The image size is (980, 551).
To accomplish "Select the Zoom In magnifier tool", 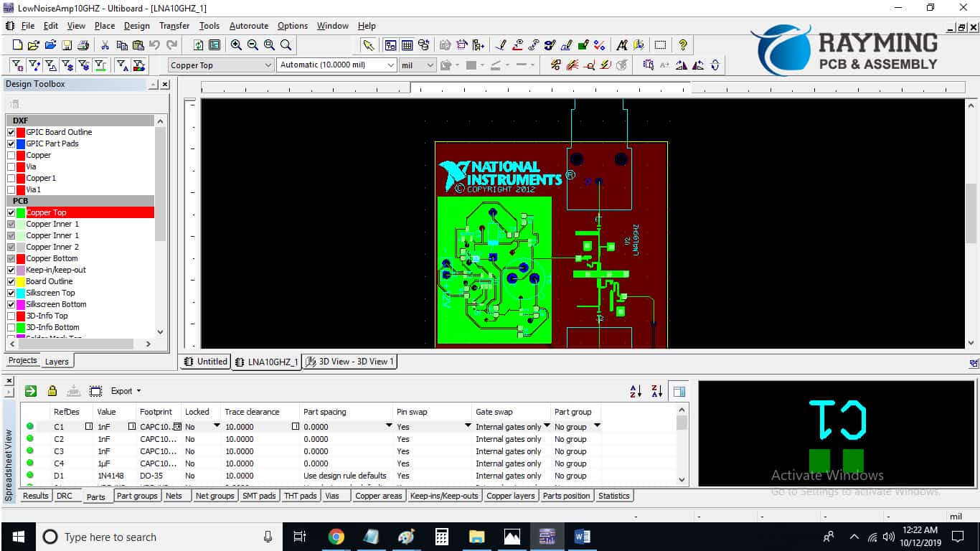I will [236, 44].
